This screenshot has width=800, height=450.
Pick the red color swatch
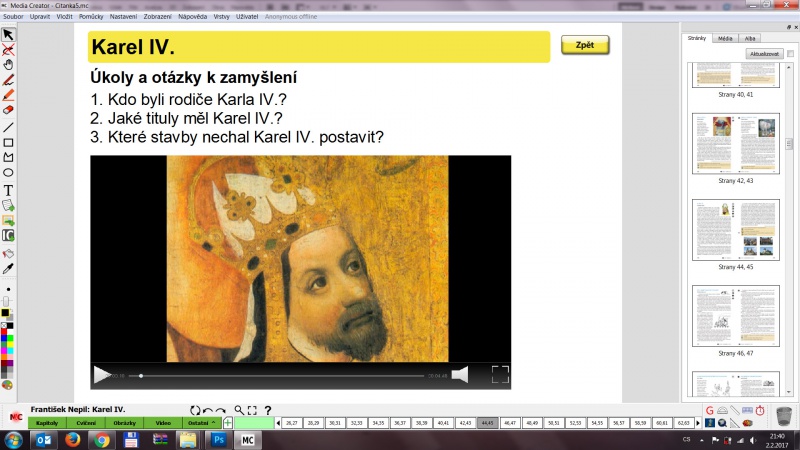pyautogui.click(x=4, y=332)
